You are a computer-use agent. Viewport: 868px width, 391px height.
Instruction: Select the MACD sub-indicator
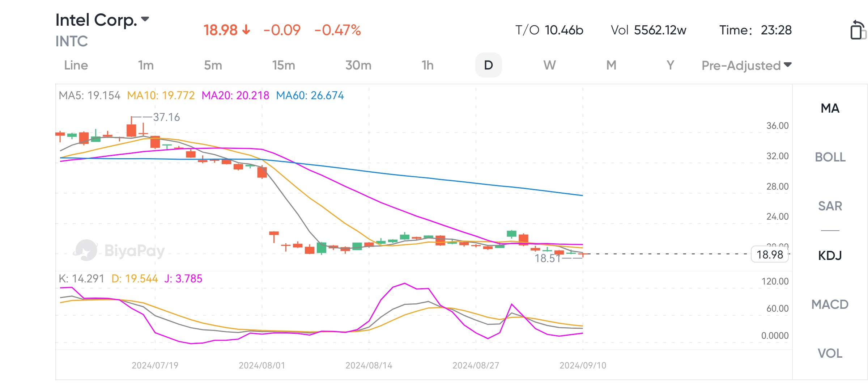[830, 304]
